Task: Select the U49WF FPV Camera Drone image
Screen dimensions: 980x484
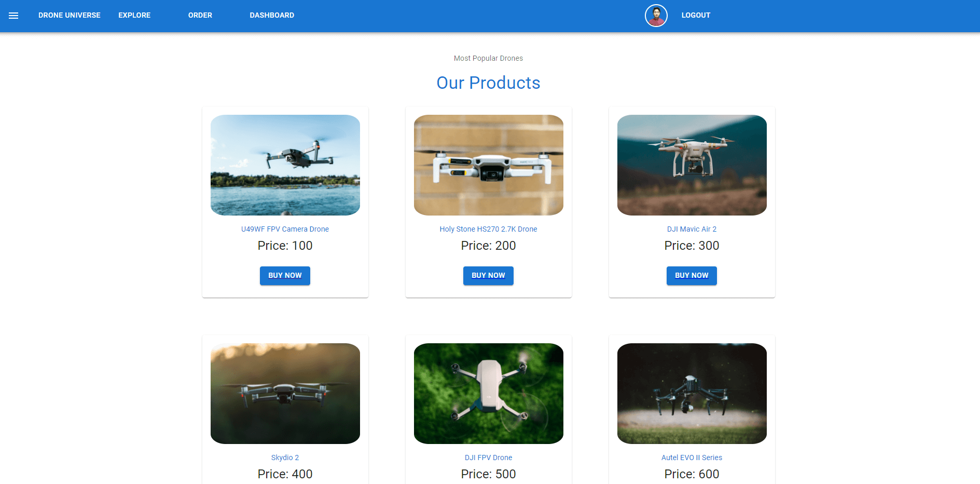Action: (x=285, y=165)
